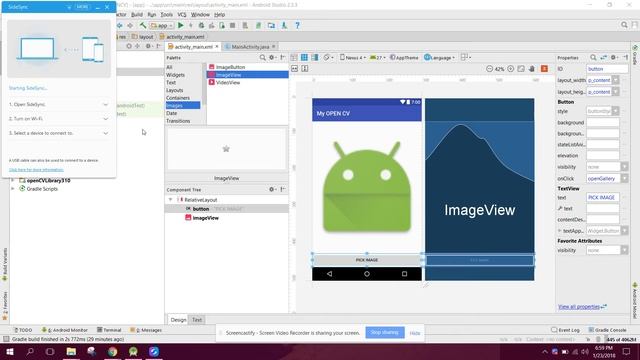Open File Explorer from the taskbar
640x360 pixels.
click(x=71, y=351)
